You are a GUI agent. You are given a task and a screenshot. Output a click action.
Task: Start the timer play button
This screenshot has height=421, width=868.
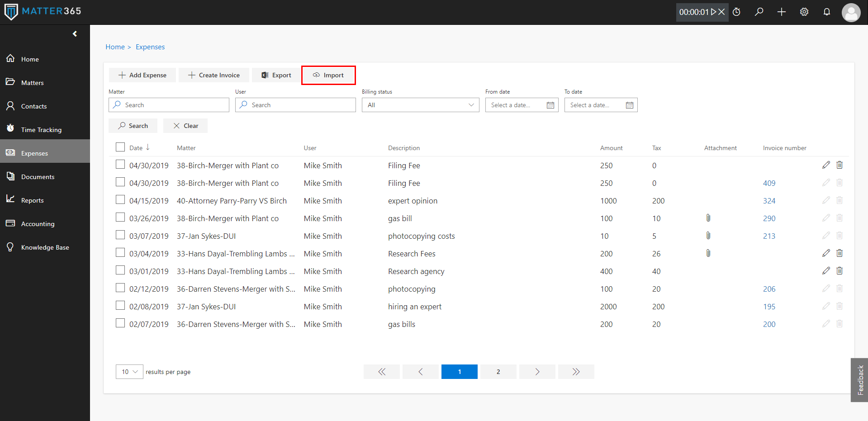pyautogui.click(x=714, y=12)
